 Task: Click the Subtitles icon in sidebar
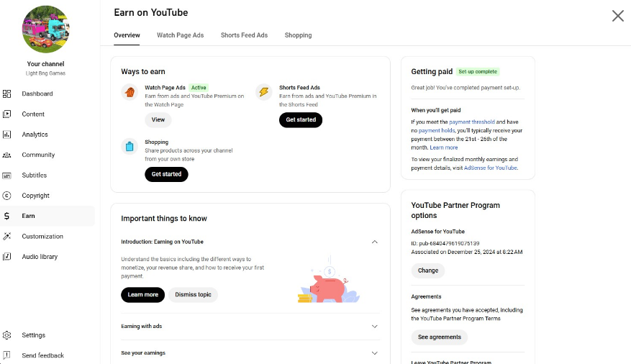(x=7, y=176)
